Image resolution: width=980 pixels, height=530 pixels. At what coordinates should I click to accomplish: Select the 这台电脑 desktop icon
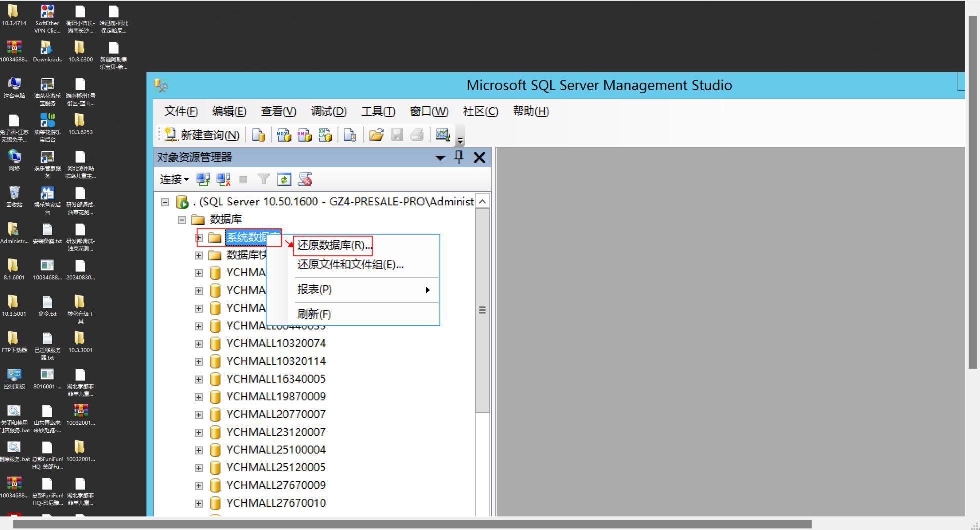pyautogui.click(x=14, y=88)
